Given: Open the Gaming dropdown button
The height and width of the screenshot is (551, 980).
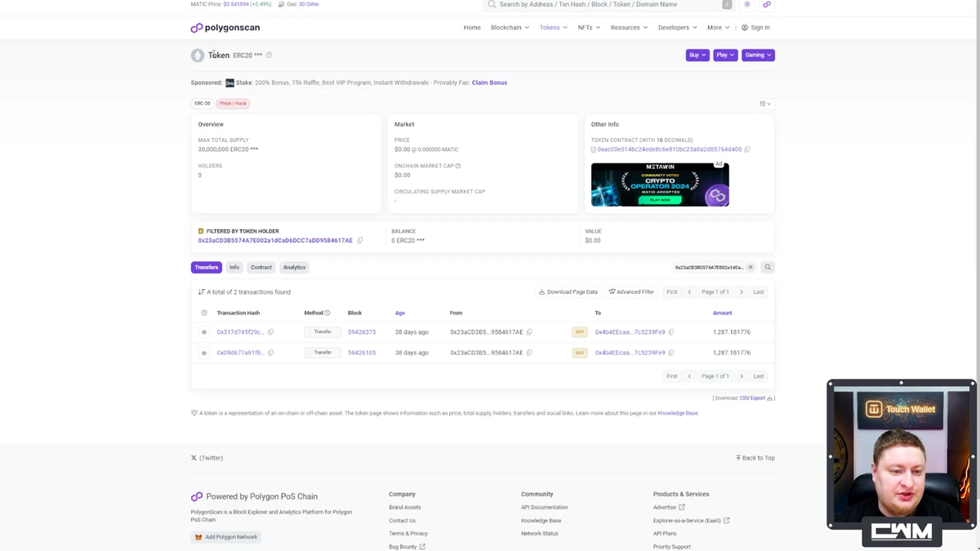Looking at the screenshot, I should pos(758,55).
